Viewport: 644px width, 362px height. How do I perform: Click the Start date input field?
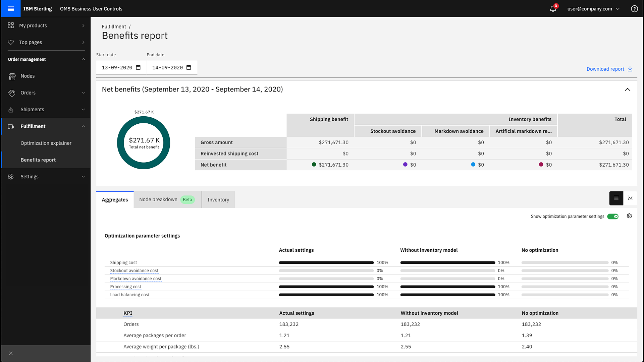click(x=117, y=68)
